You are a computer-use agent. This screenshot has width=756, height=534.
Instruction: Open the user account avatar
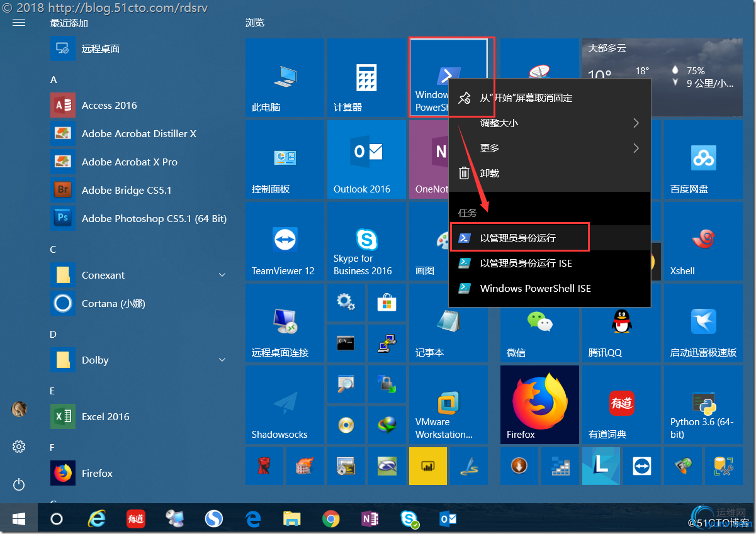19,409
